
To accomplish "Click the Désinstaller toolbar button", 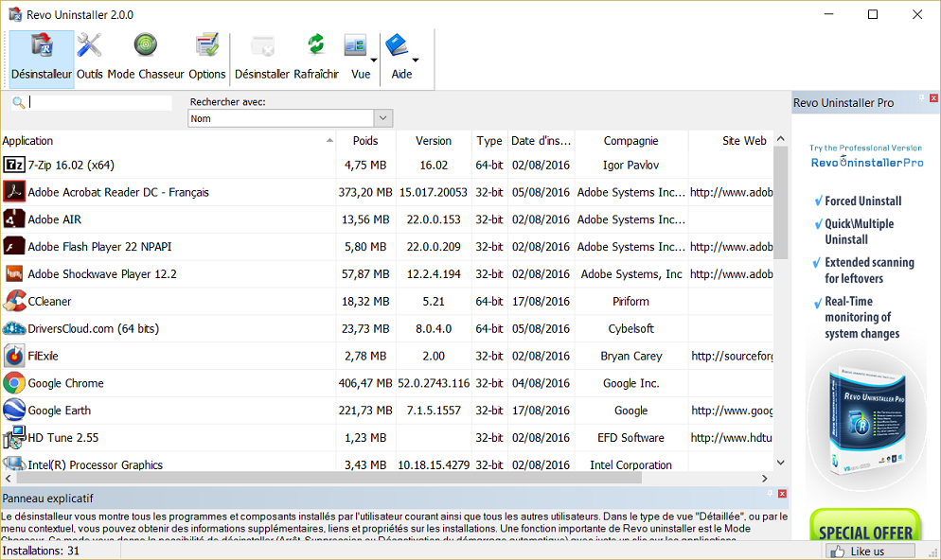I will click(x=262, y=60).
